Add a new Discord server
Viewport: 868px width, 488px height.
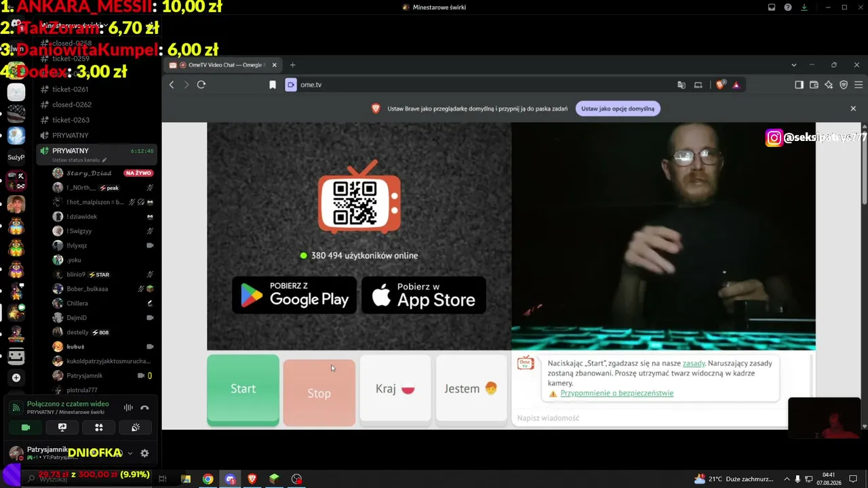click(16, 378)
